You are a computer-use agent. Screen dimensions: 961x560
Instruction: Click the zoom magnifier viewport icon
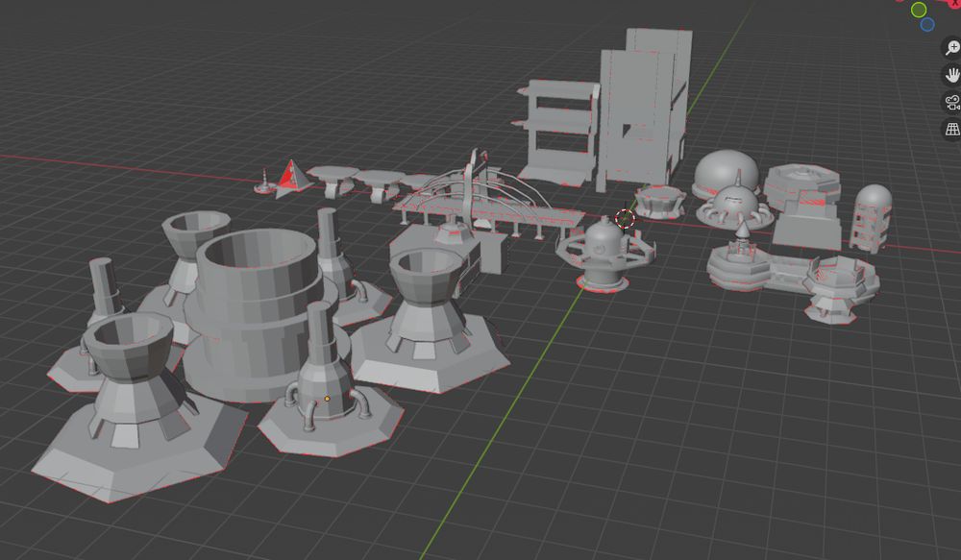tap(951, 48)
